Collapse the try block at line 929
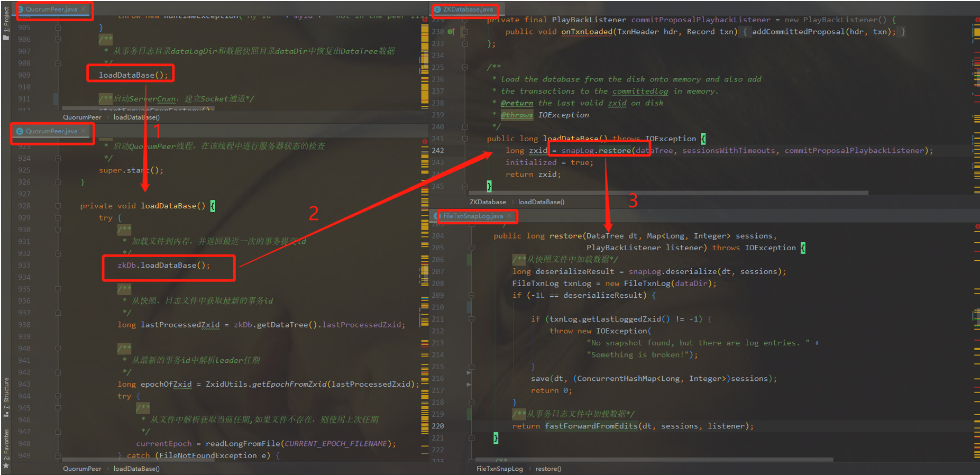Screen dimensions: 980x475 coord(58,217)
